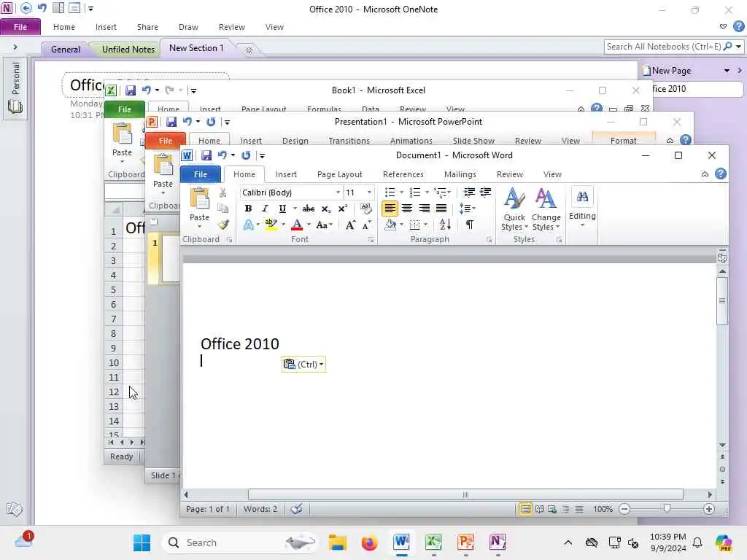Viewport: 747px width, 560px height.
Task: Apply yellow highlight color in Word
Action: coord(271,225)
